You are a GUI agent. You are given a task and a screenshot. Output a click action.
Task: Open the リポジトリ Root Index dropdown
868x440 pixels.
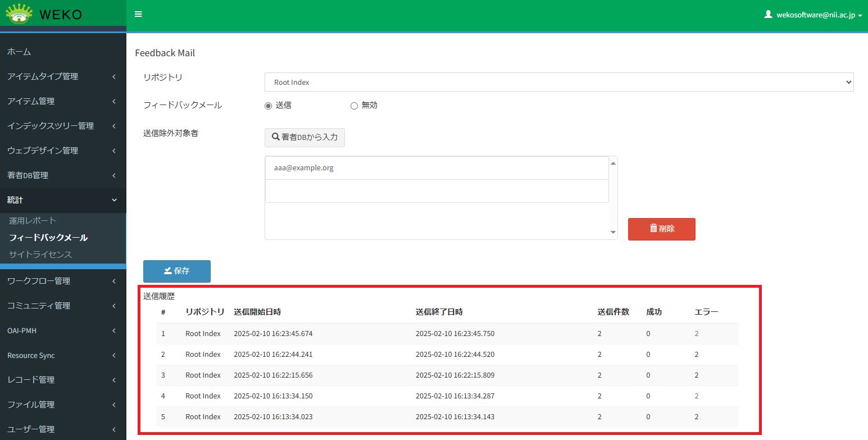pos(558,82)
